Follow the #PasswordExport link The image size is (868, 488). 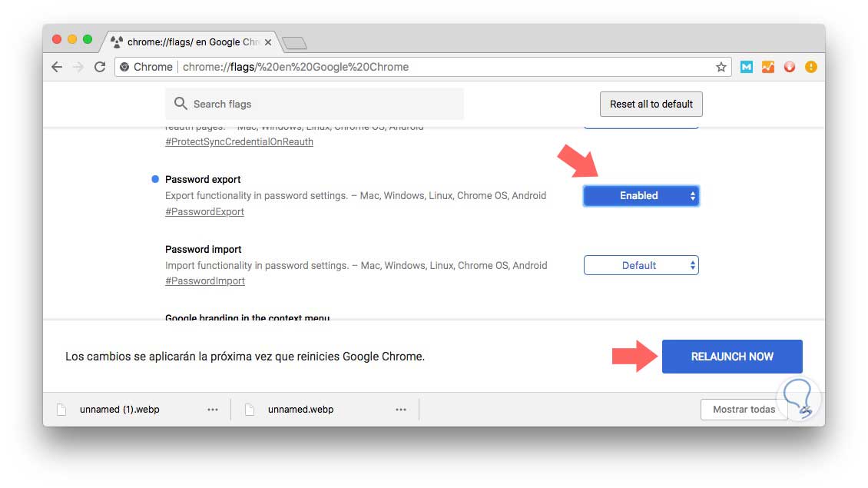pos(204,211)
